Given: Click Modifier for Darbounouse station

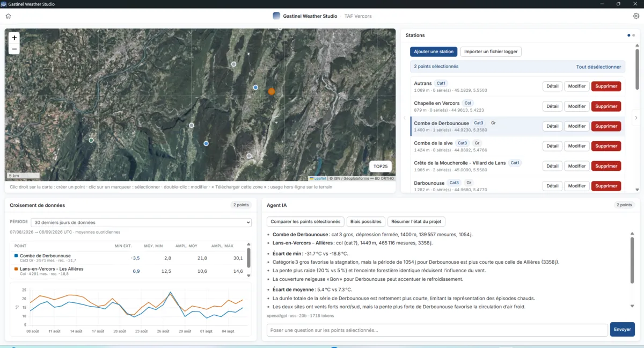Looking at the screenshot, I should click(577, 186).
